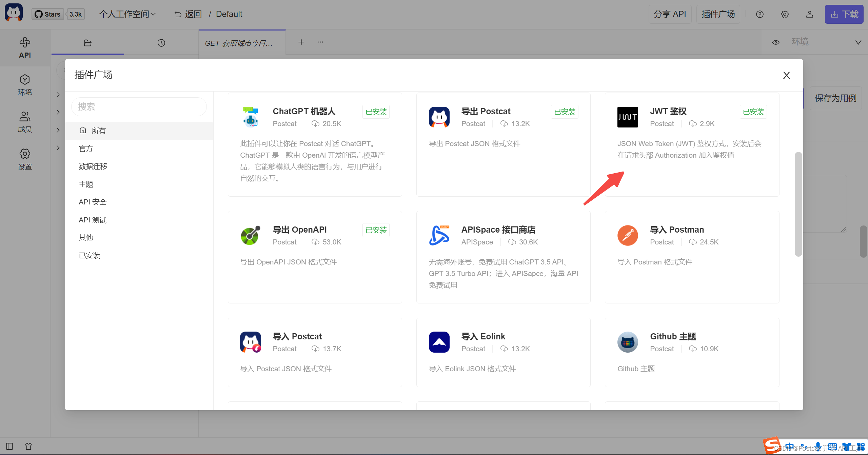This screenshot has height=455, width=868.
Task: Close the 插件广场 dialog
Action: pos(787,75)
